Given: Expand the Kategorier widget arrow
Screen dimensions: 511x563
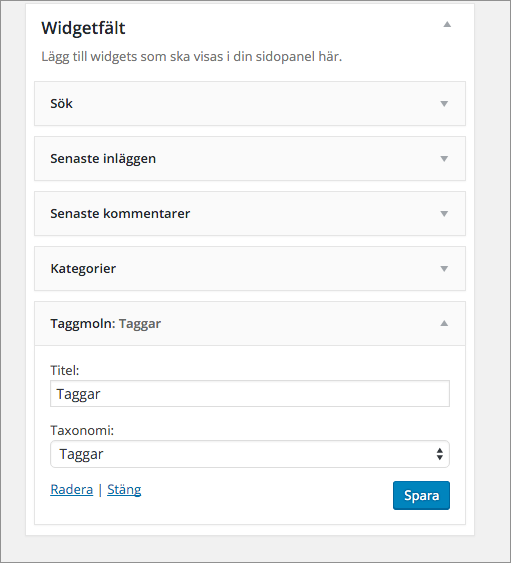Looking at the screenshot, I should [x=444, y=269].
